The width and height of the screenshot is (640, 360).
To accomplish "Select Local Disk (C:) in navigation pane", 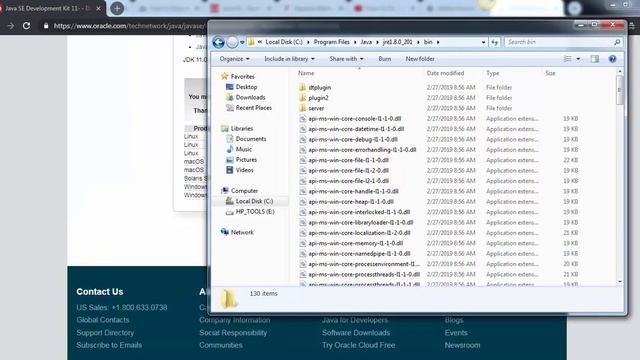I will pos(254,201).
